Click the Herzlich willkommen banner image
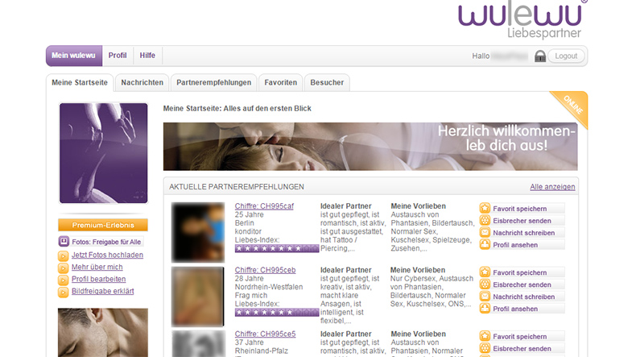Viewport: 644px width, 357px height. [x=370, y=147]
